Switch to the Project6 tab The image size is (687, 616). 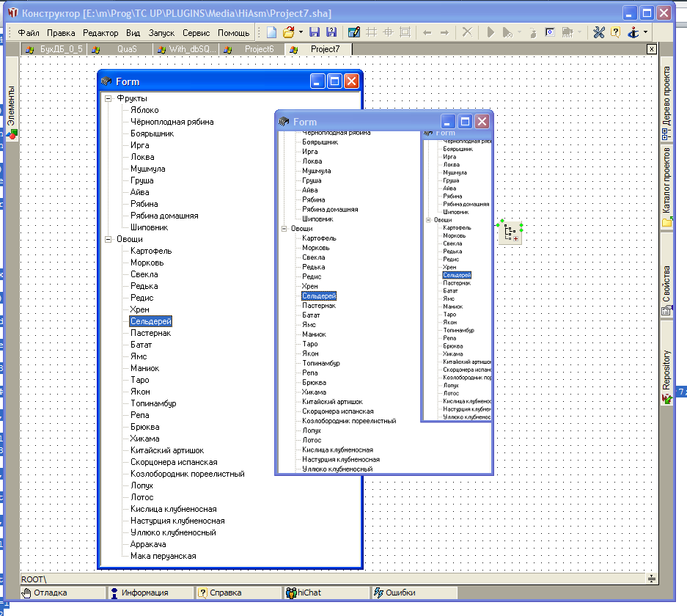click(x=258, y=49)
